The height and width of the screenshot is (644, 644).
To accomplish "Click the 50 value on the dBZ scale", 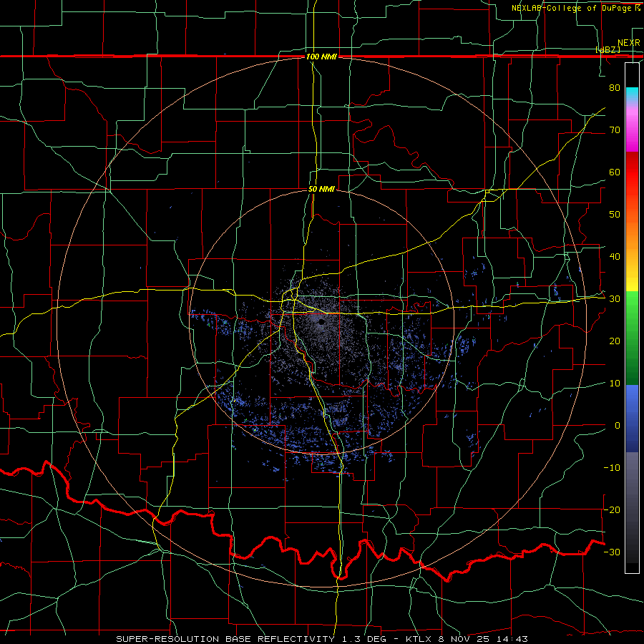I will click(615, 215).
